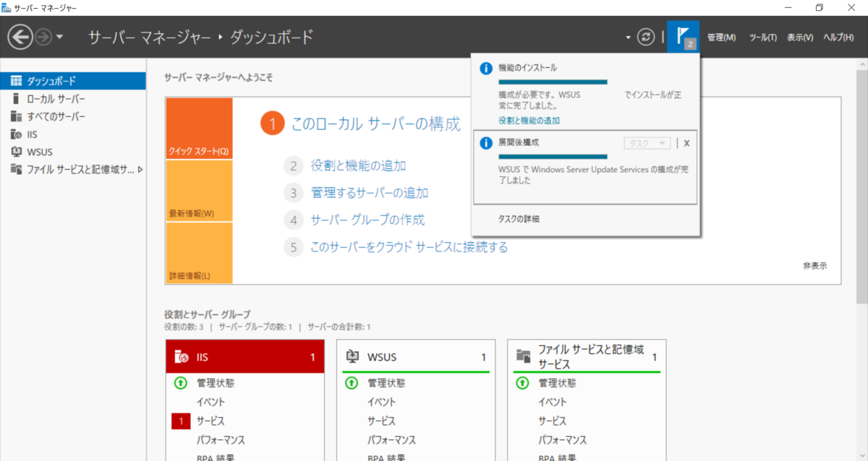
Task: Click the 役割と機能の追加 welcome link
Action: [358, 165]
